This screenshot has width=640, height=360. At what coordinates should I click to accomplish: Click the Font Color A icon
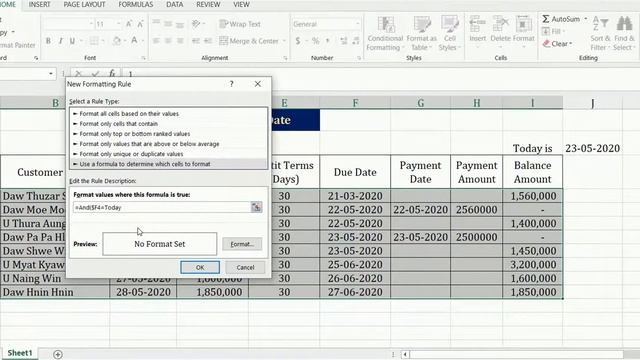(134, 40)
